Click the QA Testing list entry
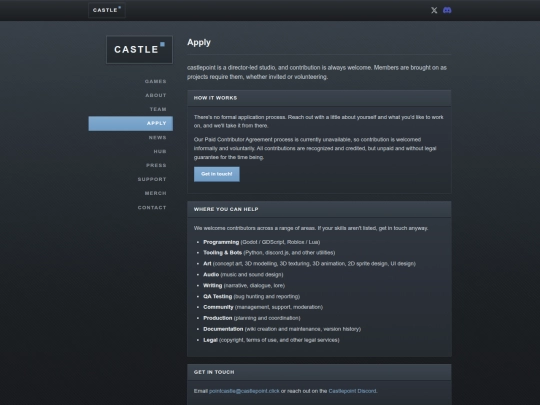Image resolution: width=540 pixels, height=405 pixels. 251,297
